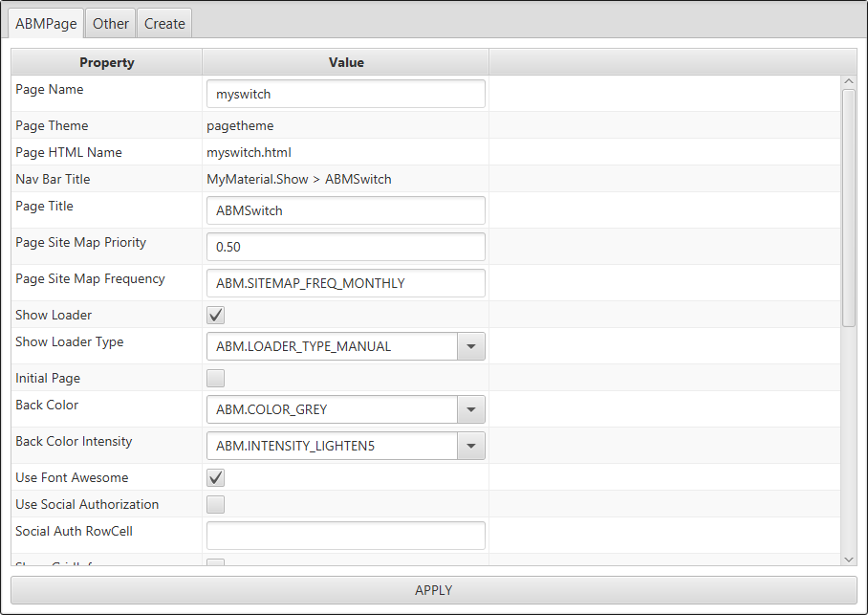Enable the Initial Page checkbox
868x615 pixels.
[216, 379]
